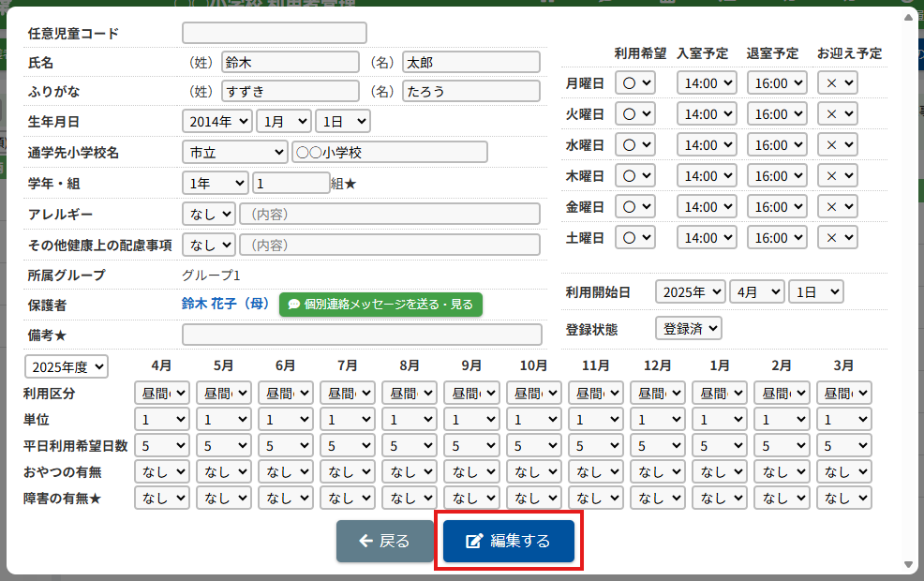Click the 備考 notes input field
The height and width of the screenshot is (581, 924).
pyautogui.click(x=362, y=335)
